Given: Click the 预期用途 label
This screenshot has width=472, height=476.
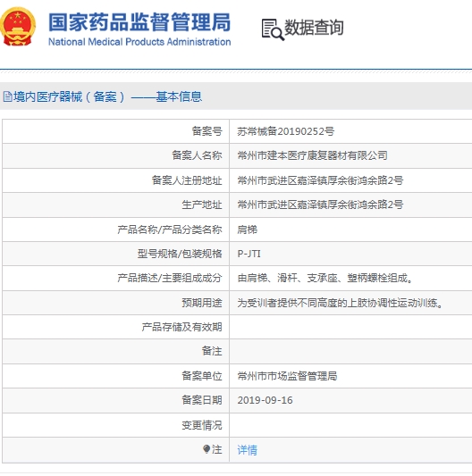Looking at the screenshot, I should [202, 303].
